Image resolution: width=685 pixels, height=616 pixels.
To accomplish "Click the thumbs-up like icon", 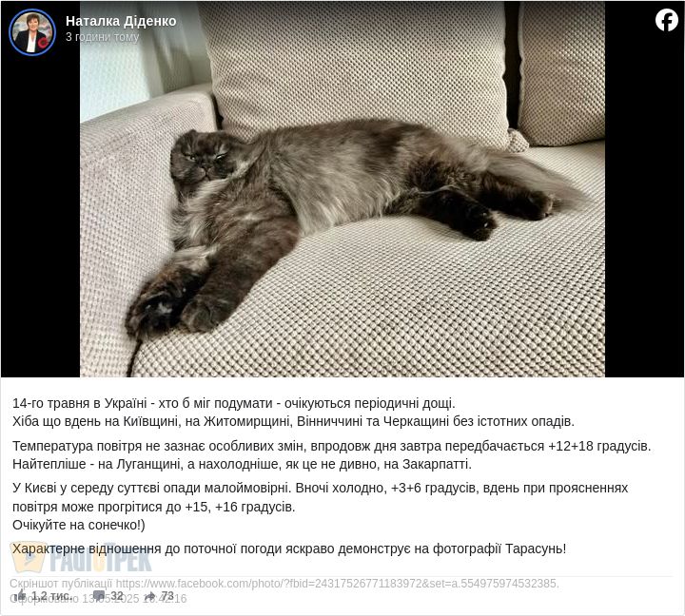I will [x=20, y=595].
